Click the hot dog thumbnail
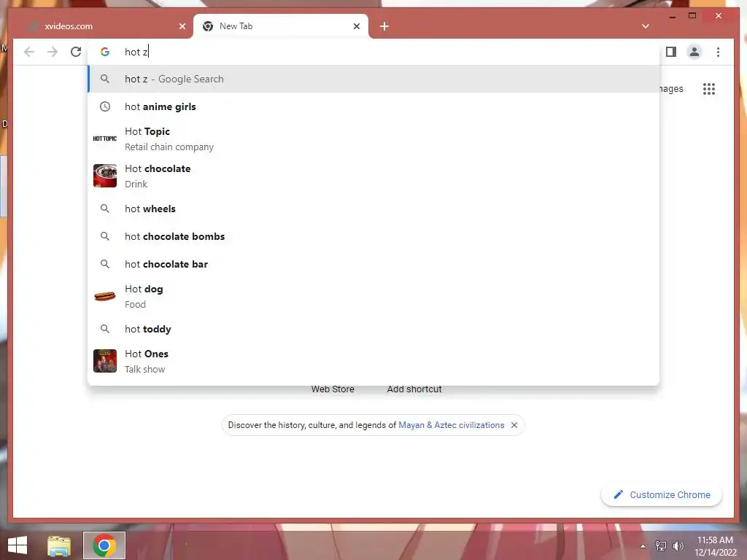Screen dimensions: 747x560 [105, 296]
